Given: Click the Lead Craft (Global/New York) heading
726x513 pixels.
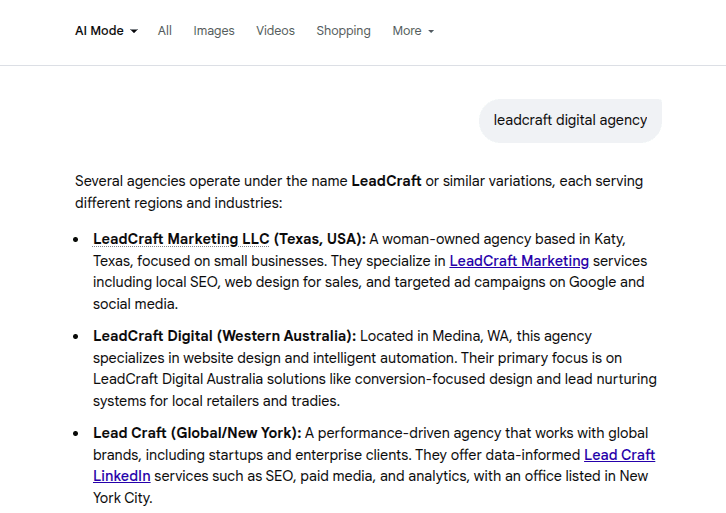Looking at the screenshot, I should pos(197,433).
